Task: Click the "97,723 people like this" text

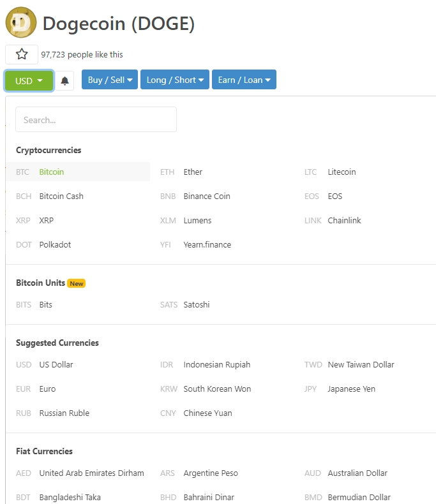Action: pos(82,55)
